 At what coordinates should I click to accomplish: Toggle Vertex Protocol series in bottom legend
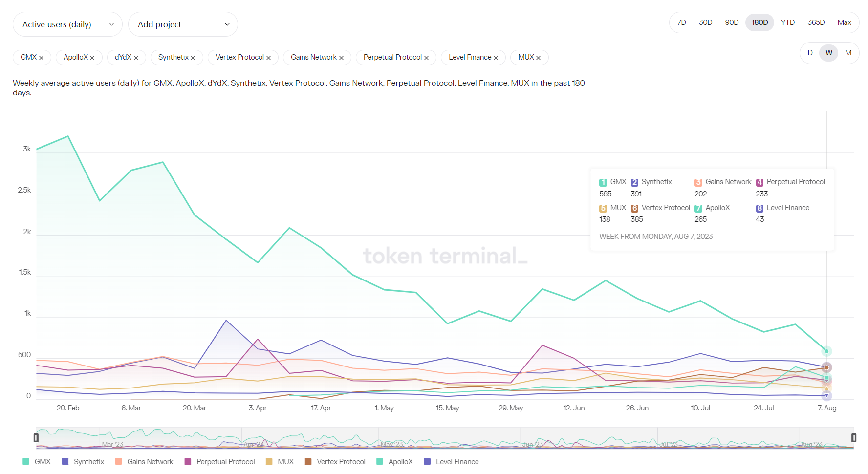tap(335, 462)
